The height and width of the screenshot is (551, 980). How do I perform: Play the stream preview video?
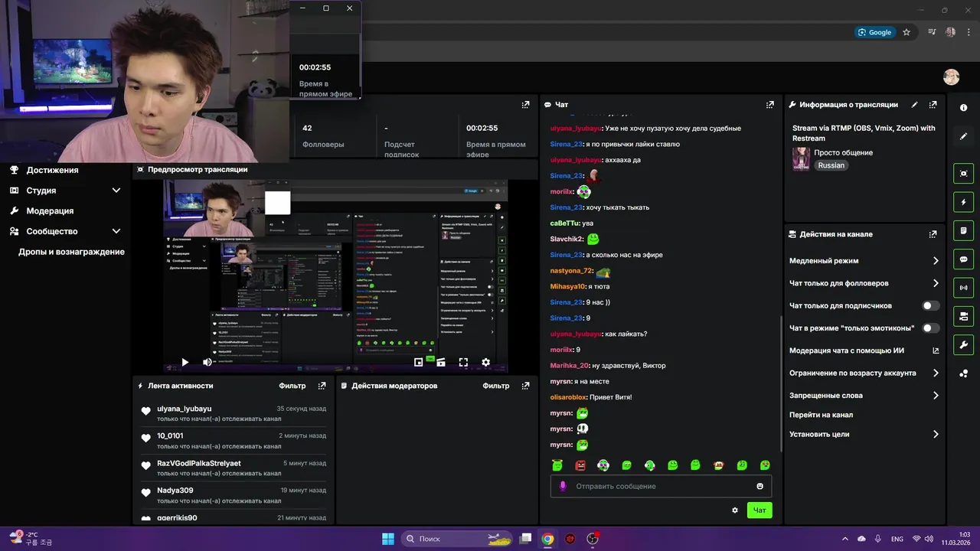(185, 362)
